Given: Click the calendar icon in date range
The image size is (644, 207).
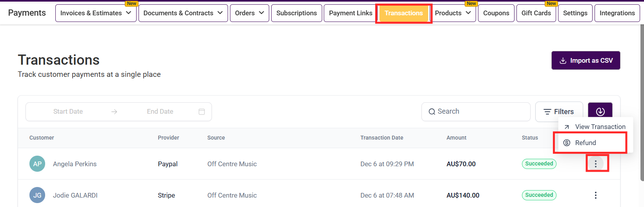Looking at the screenshot, I should [x=202, y=112].
